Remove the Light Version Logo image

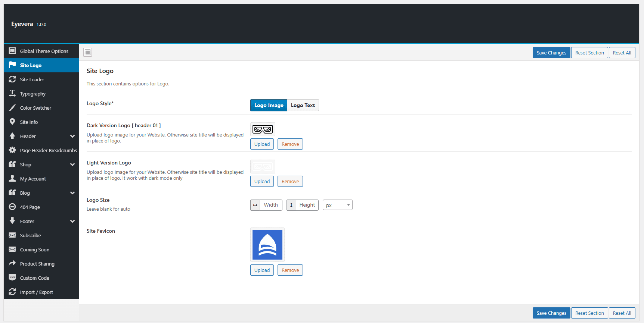coord(290,181)
